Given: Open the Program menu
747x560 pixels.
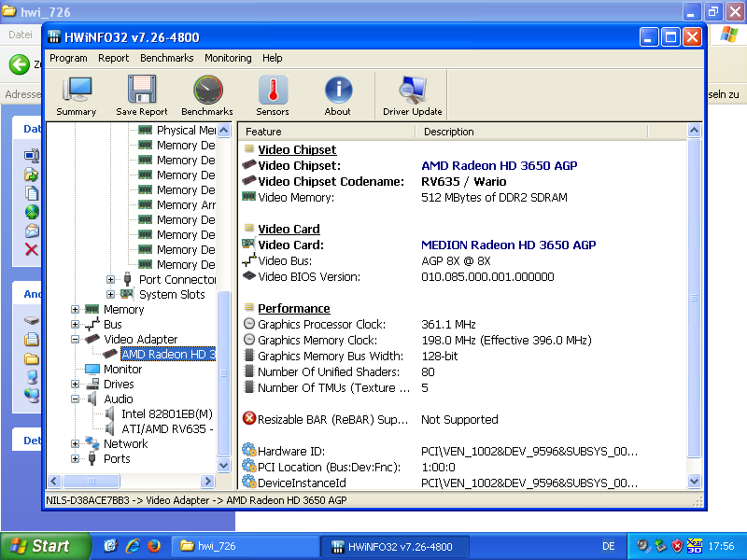Looking at the screenshot, I should 68,58.
